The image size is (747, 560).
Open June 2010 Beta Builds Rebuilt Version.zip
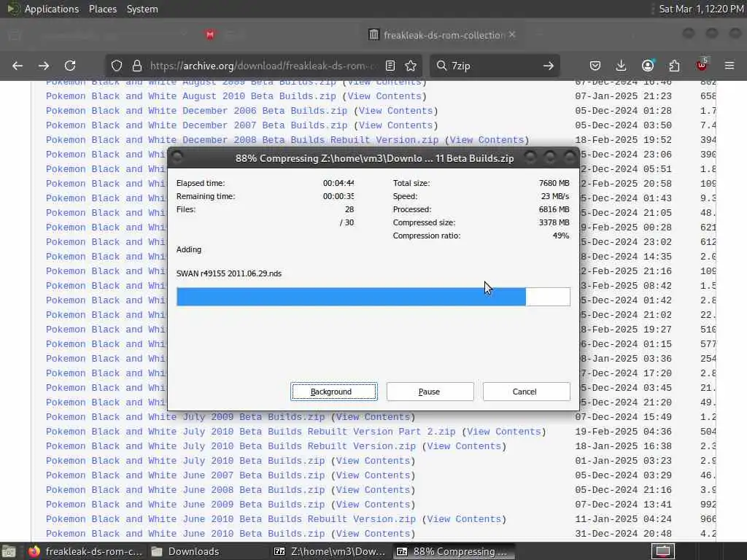231,519
